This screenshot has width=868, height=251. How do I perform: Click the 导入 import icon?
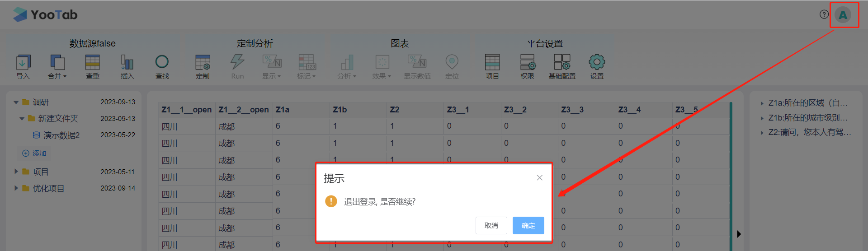23,62
